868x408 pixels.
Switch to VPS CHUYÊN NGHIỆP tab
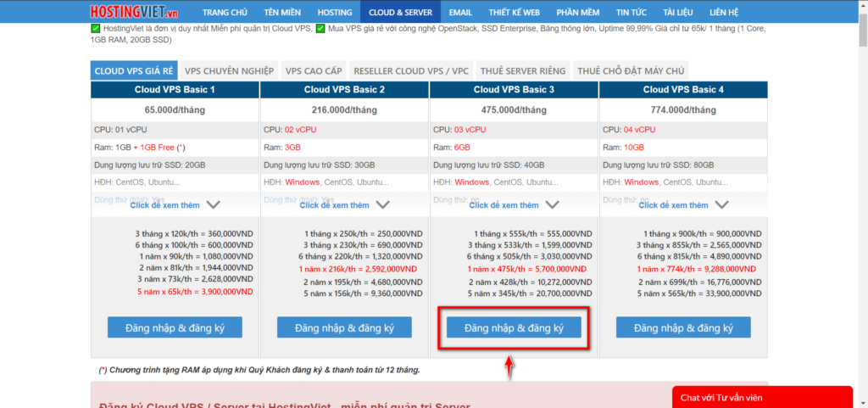tap(229, 71)
